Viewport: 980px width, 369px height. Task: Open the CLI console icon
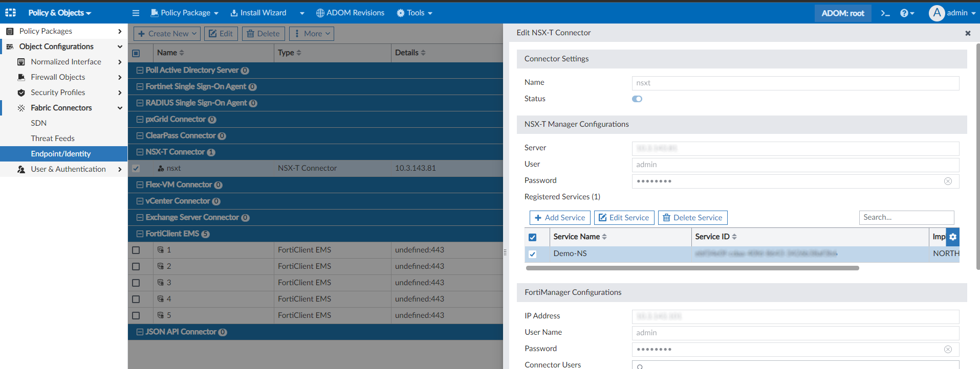coord(885,13)
